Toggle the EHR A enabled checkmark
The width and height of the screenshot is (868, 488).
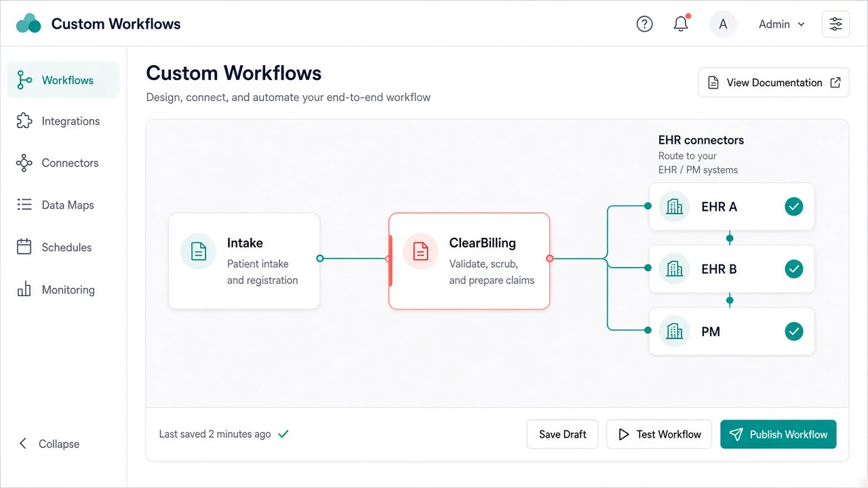point(793,207)
